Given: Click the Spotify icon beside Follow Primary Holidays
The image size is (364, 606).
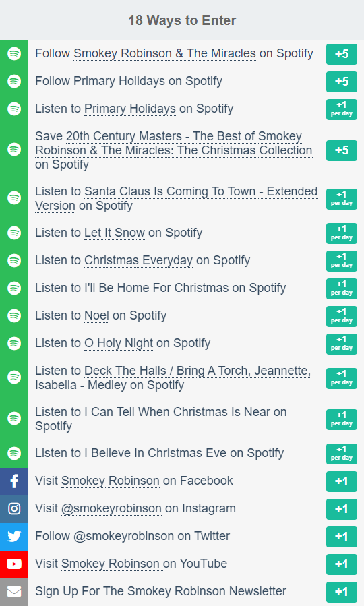Looking at the screenshot, I should tap(14, 81).
